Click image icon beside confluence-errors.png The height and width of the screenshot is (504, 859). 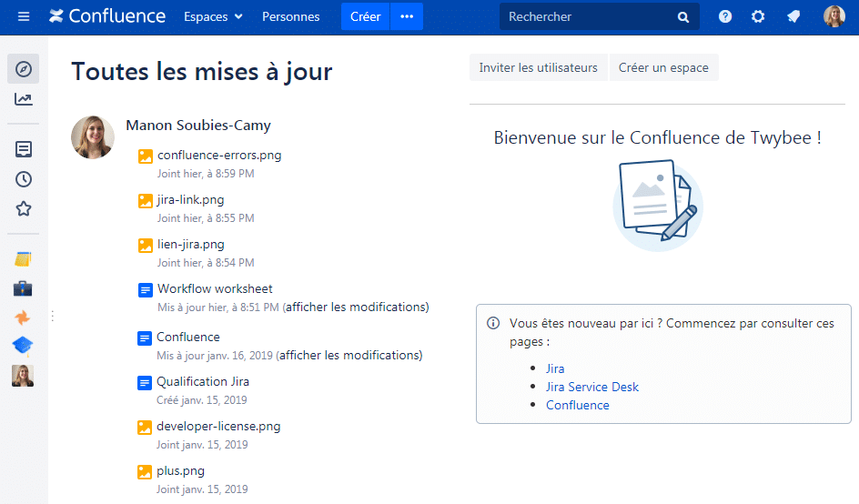point(146,156)
